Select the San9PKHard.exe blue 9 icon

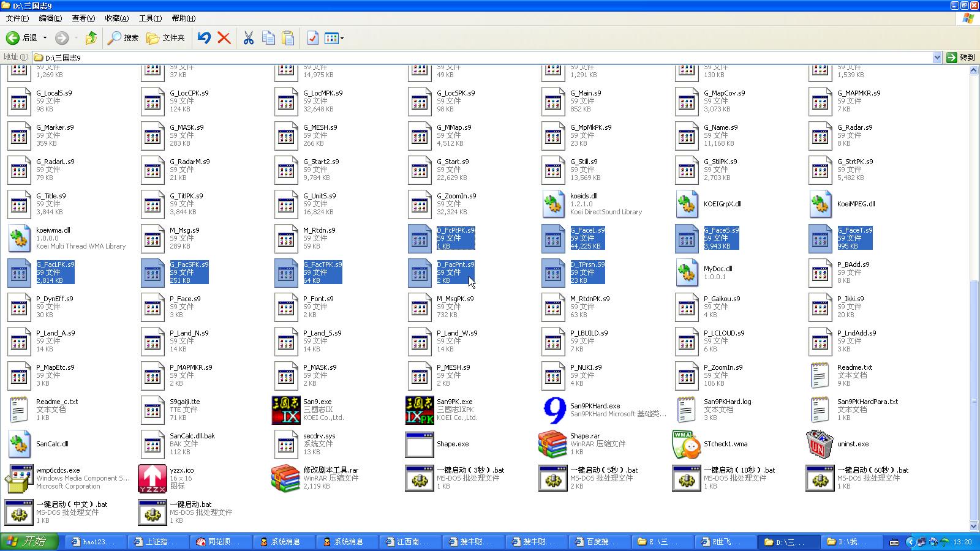(554, 410)
